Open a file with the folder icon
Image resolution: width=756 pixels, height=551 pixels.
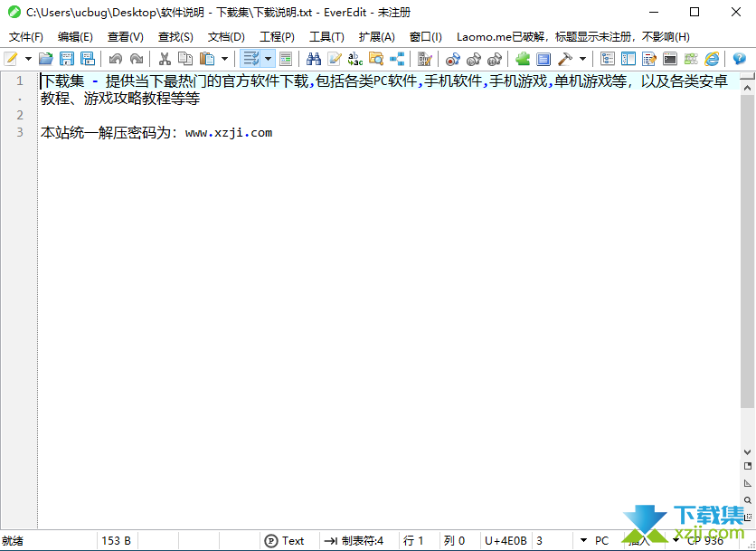pyautogui.click(x=46, y=59)
